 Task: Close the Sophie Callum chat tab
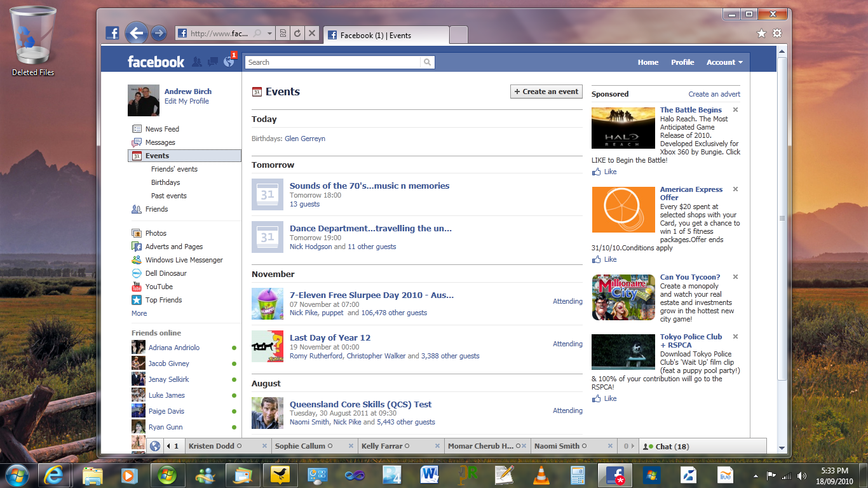(351, 446)
